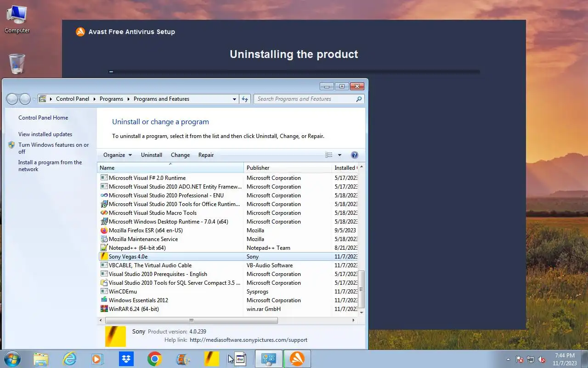Open the view options dropdown arrow
Viewport: 588px width, 368px height.
(340, 155)
